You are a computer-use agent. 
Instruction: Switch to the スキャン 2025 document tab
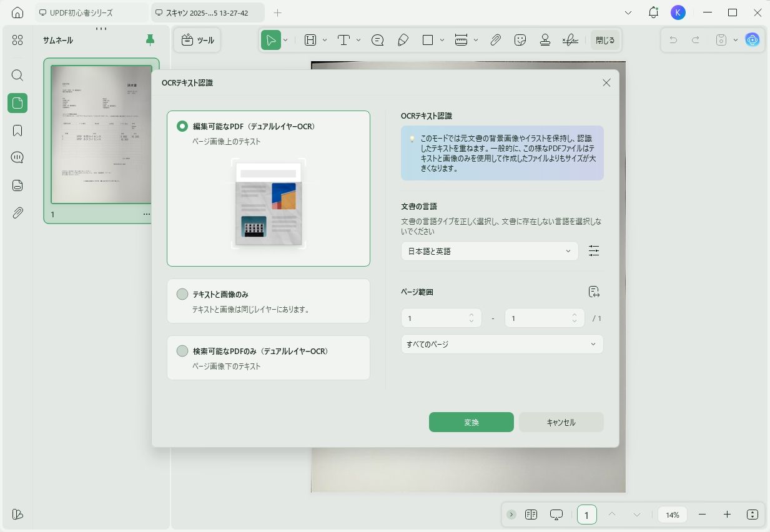coord(208,12)
